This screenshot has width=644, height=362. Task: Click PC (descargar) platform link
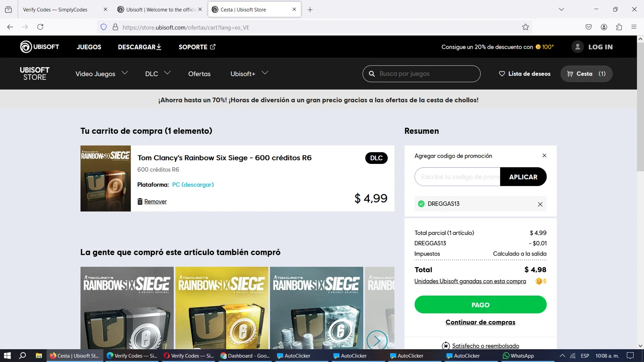tap(193, 184)
